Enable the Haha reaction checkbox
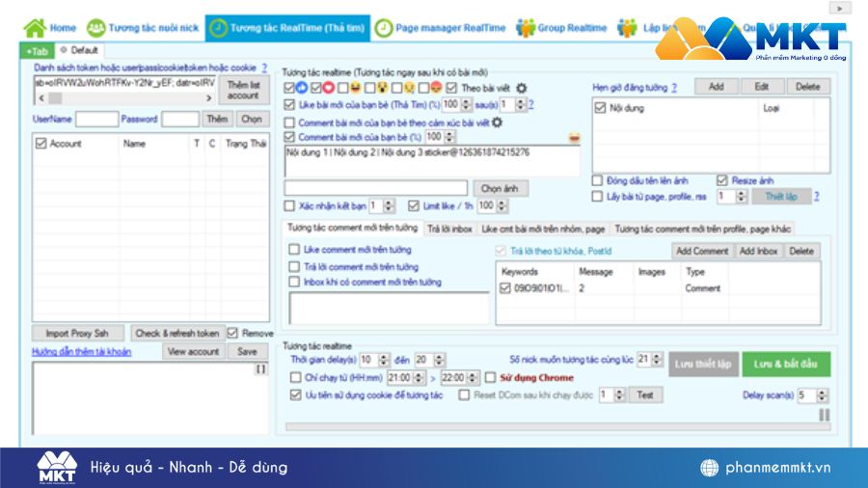The height and width of the screenshot is (488, 868). tap(343, 88)
